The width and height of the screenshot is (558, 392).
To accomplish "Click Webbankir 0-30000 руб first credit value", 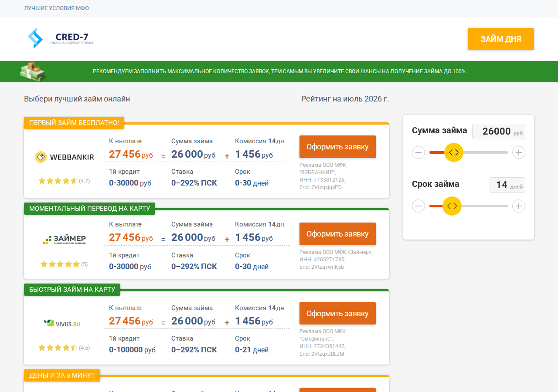I will pos(130,183).
